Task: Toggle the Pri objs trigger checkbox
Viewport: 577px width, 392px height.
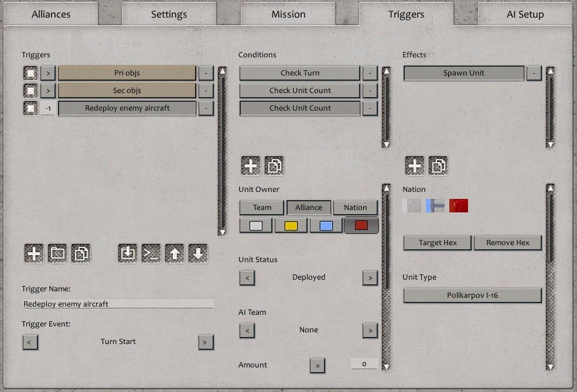Action: (30, 73)
